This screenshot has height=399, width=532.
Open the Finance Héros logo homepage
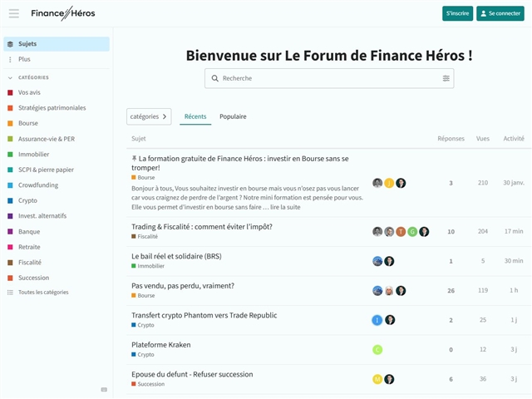[63, 13]
